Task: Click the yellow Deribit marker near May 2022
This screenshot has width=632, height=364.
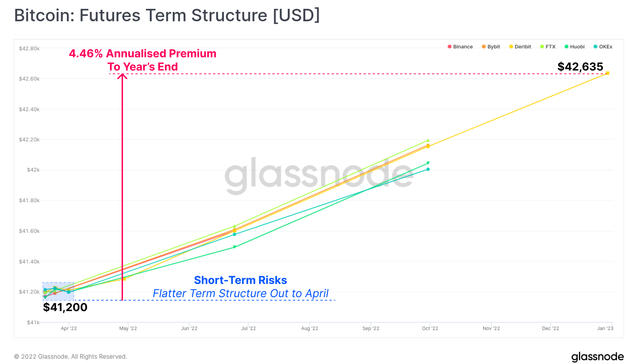Action: (x=124, y=279)
